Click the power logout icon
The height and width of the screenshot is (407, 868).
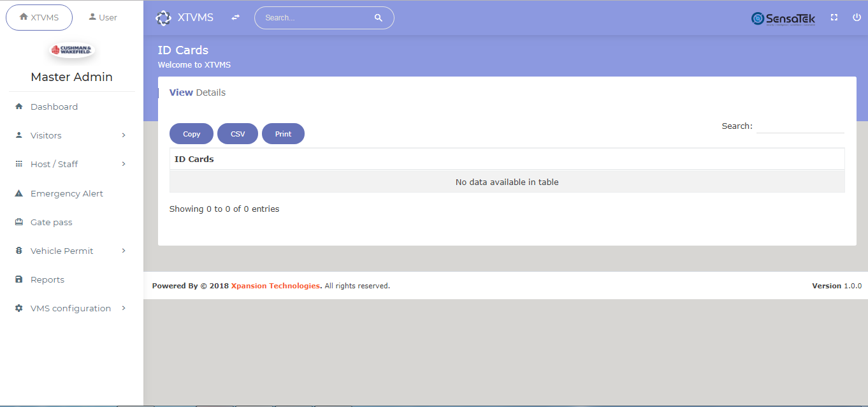click(857, 18)
